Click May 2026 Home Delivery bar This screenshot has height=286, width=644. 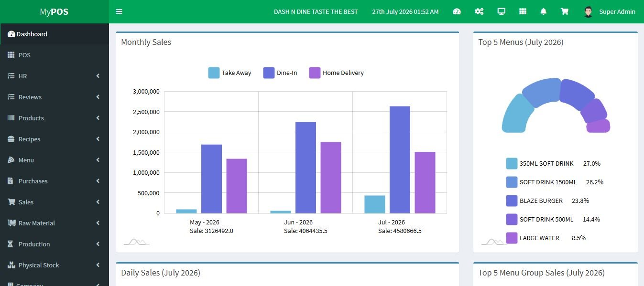(237, 186)
